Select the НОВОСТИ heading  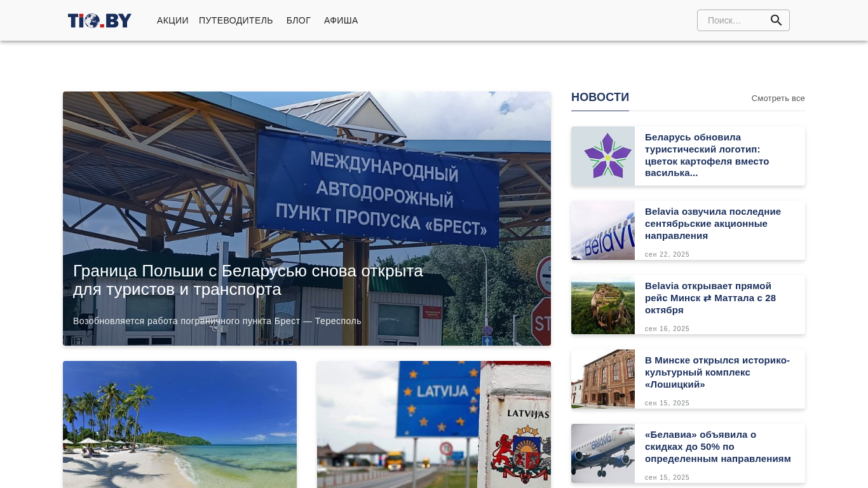pyautogui.click(x=600, y=97)
